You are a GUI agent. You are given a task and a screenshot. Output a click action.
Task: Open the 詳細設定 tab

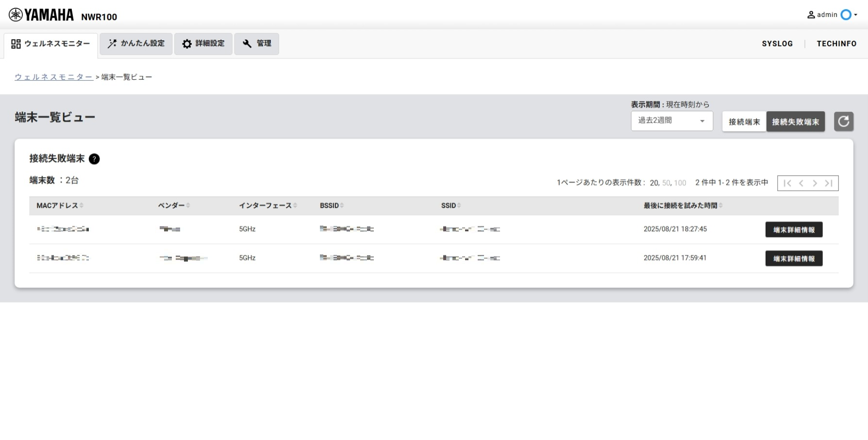point(203,44)
